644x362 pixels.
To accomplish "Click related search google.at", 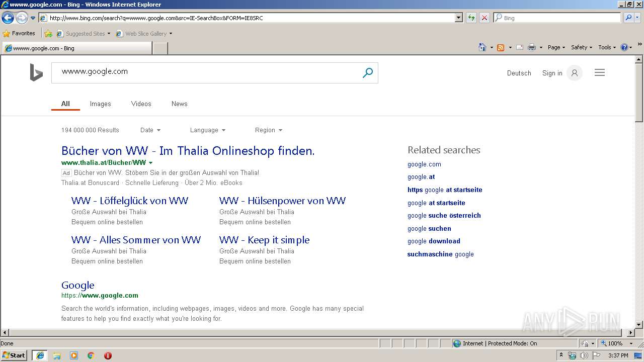I will click(x=421, y=177).
